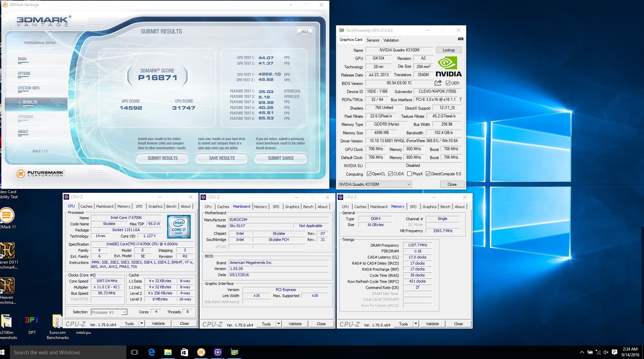The height and width of the screenshot is (359, 644).
Task: Click the Lookup button in GPU-Z
Action: point(449,50)
